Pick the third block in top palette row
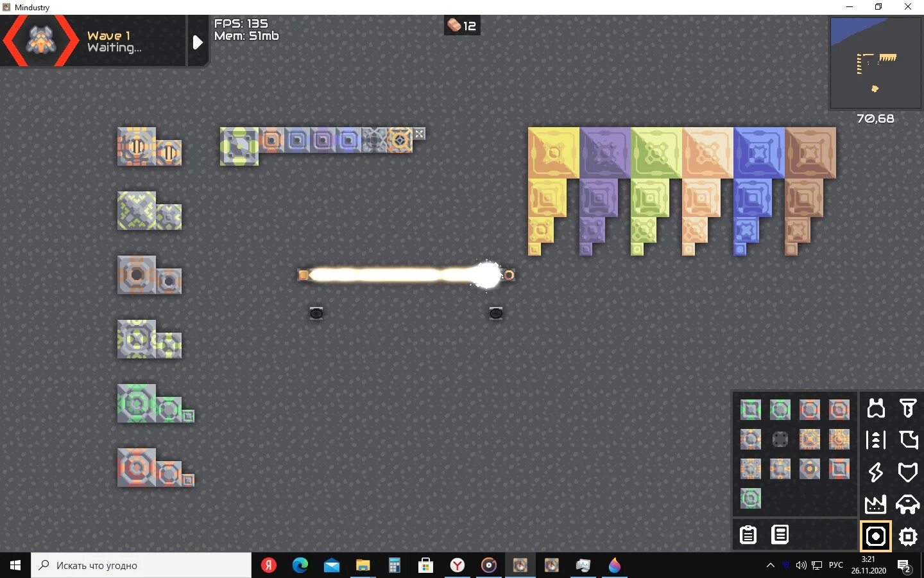924x578 pixels. click(809, 409)
